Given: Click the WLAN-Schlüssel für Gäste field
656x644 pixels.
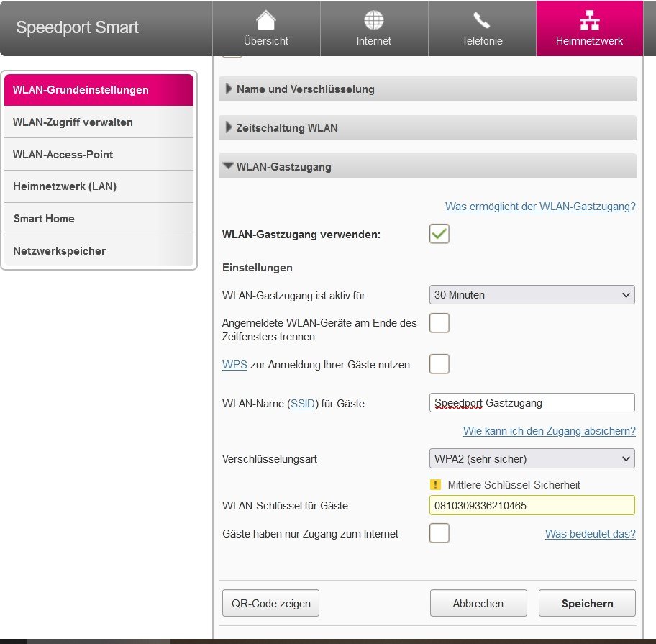Looking at the screenshot, I should pos(532,505).
